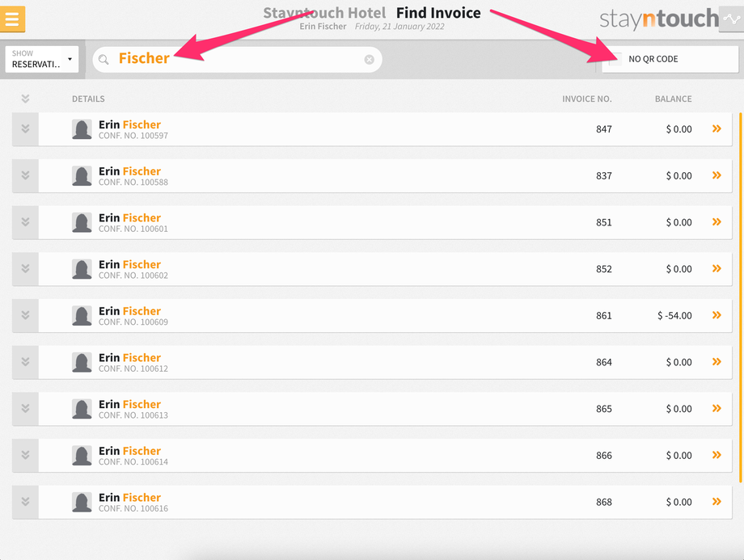Expand row for invoice 837

25,175
